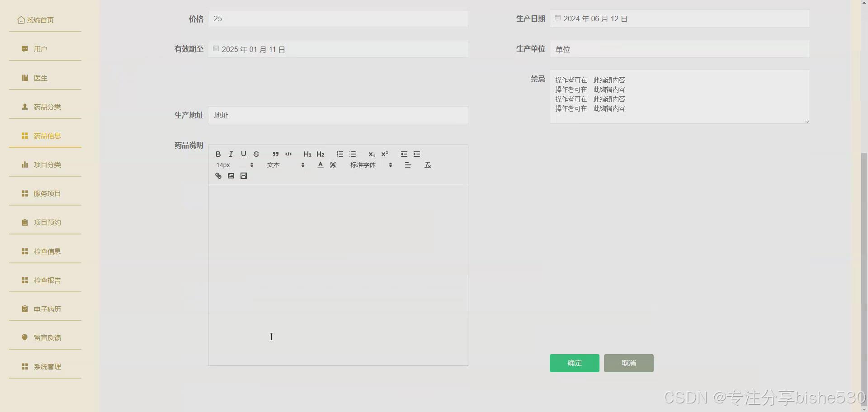This screenshot has height=412, width=868.
Task: Click the calendar icon in 生产日期 field
Action: [x=558, y=18]
